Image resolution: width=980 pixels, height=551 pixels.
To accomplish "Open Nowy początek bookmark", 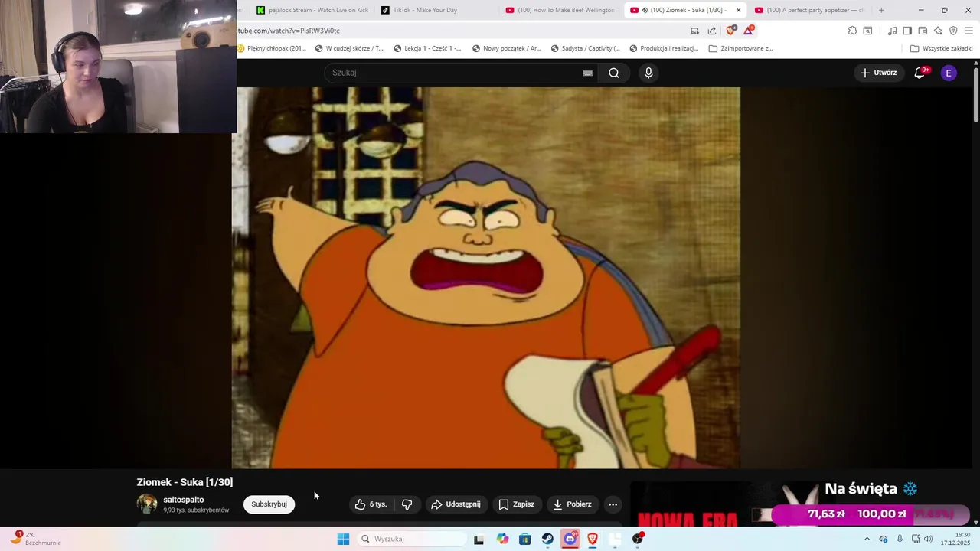I will 506,48.
